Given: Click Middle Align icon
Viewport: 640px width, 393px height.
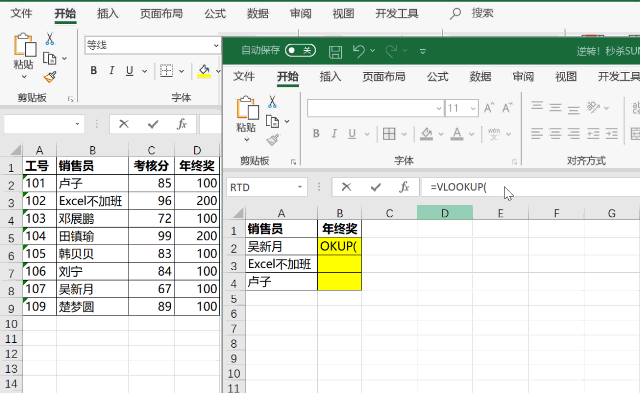Looking at the screenshot, I should tap(555, 107).
